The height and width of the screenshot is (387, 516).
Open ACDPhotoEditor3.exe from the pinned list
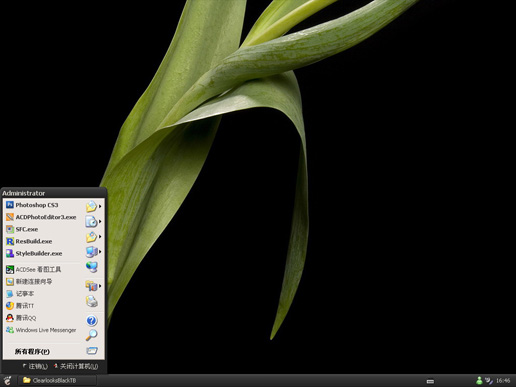41,217
